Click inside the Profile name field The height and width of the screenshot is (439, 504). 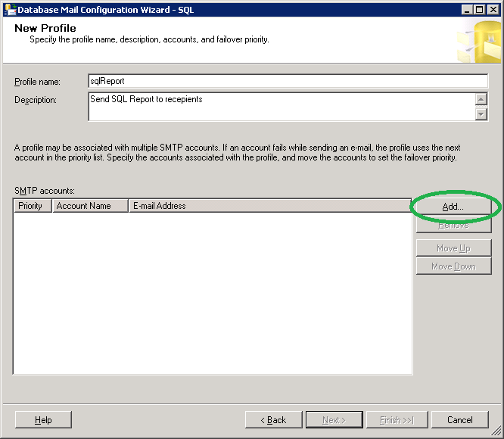point(288,81)
